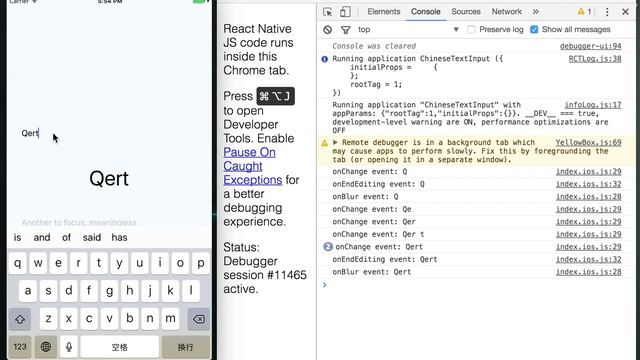Switch to the Sources tab

[x=466, y=12]
